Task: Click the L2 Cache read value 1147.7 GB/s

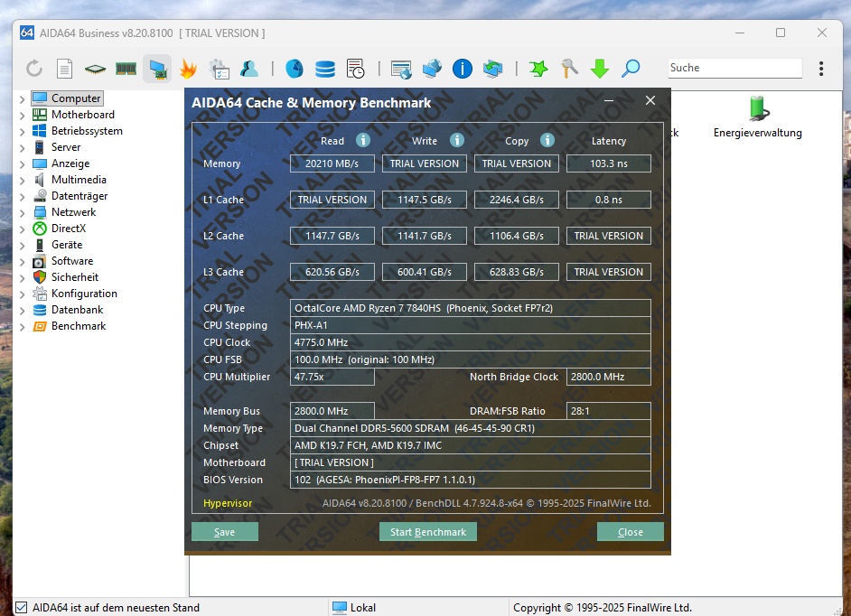Action: 332,236
